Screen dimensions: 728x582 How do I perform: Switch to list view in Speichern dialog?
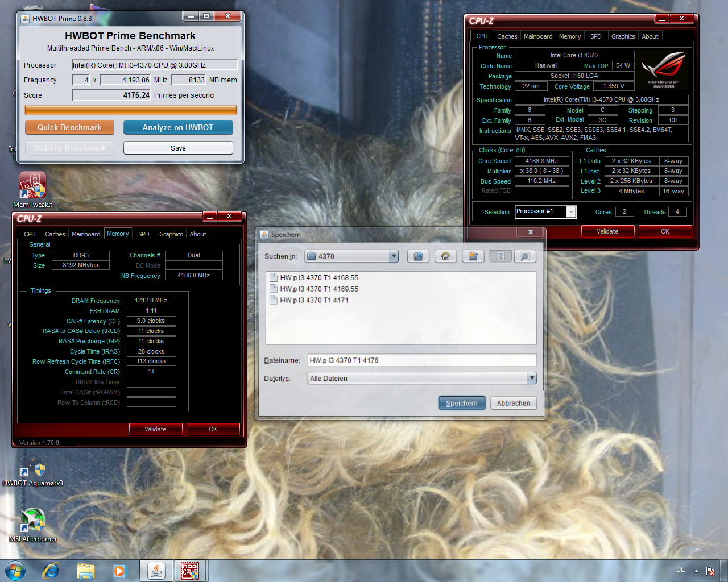pos(500,256)
